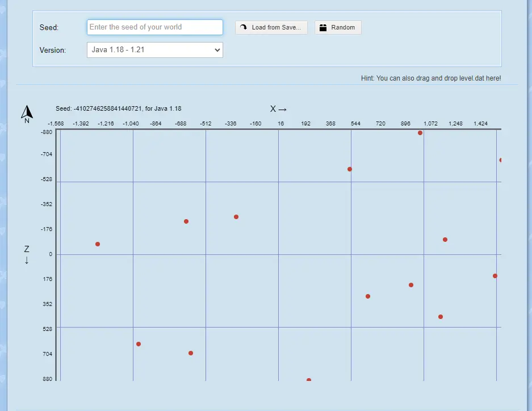Image resolution: width=532 pixels, height=411 pixels.
Task: Open the Version dropdown Java 1.18 - 1.21
Action: coord(154,50)
